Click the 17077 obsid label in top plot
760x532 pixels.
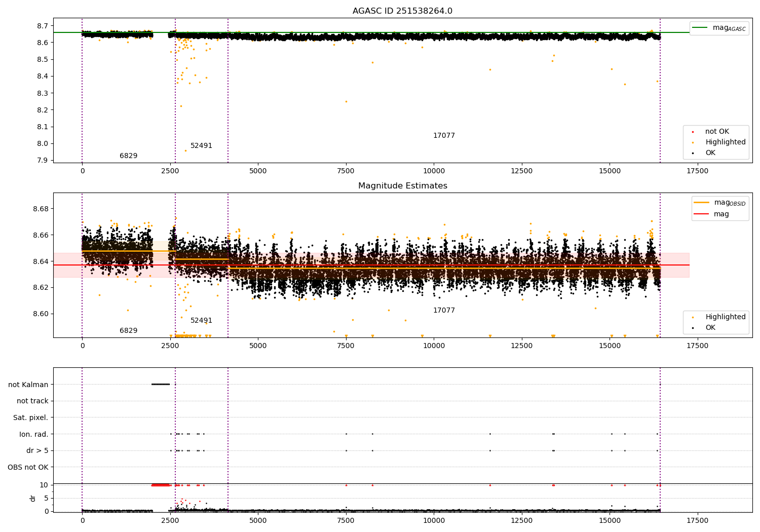click(444, 136)
